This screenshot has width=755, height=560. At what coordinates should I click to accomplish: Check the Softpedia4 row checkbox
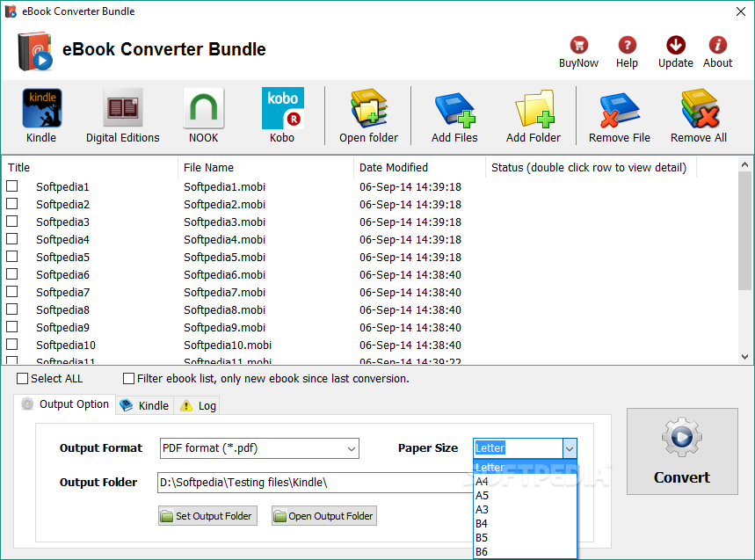point(12,239)
